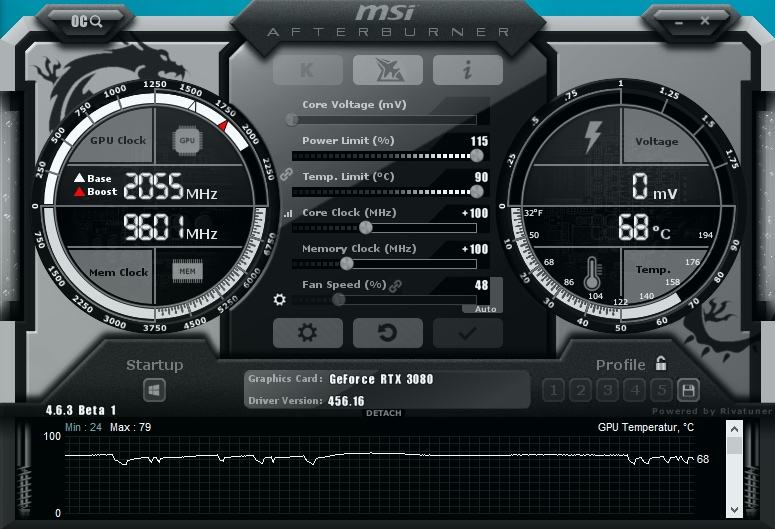Open fan settings gear next to Fan Speed
The width and height of the screenshot is (775, 529).
tap(280, 300)
